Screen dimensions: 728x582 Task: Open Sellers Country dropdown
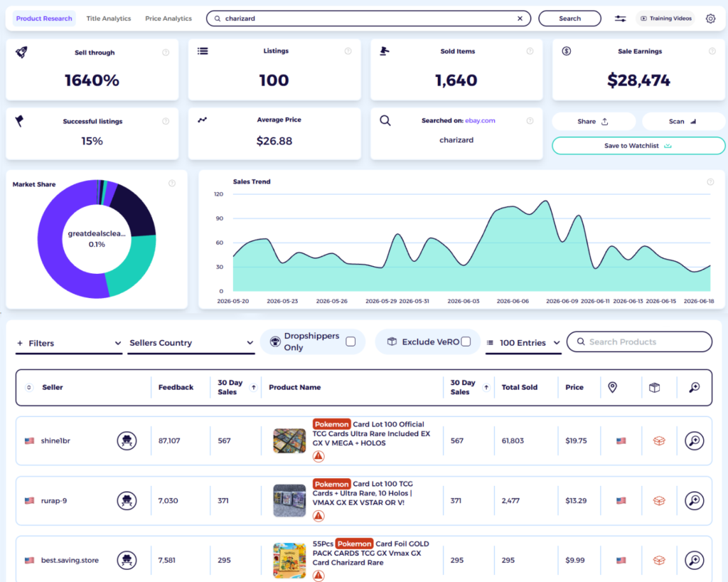point(191,343)
